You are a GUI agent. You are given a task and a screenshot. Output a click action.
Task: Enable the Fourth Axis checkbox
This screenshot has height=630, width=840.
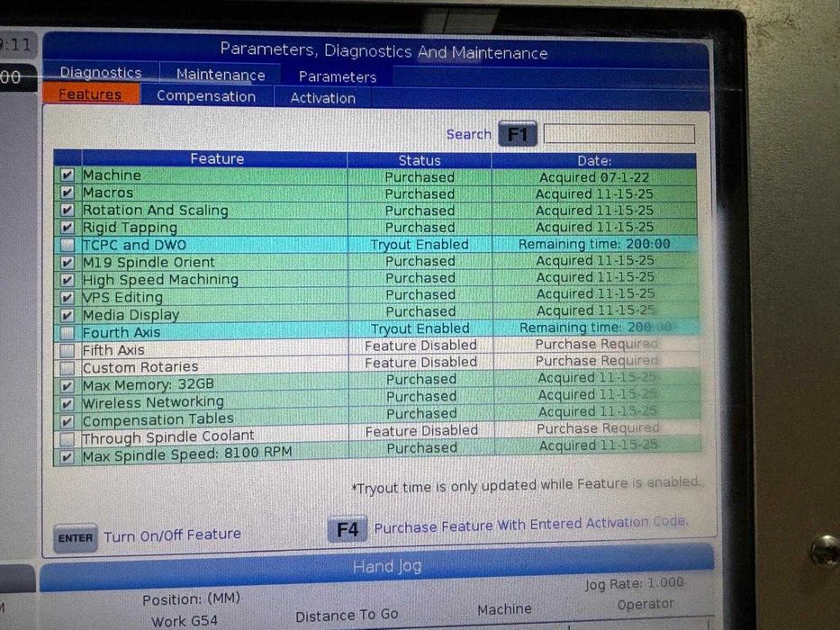click(x=67, y=333)
